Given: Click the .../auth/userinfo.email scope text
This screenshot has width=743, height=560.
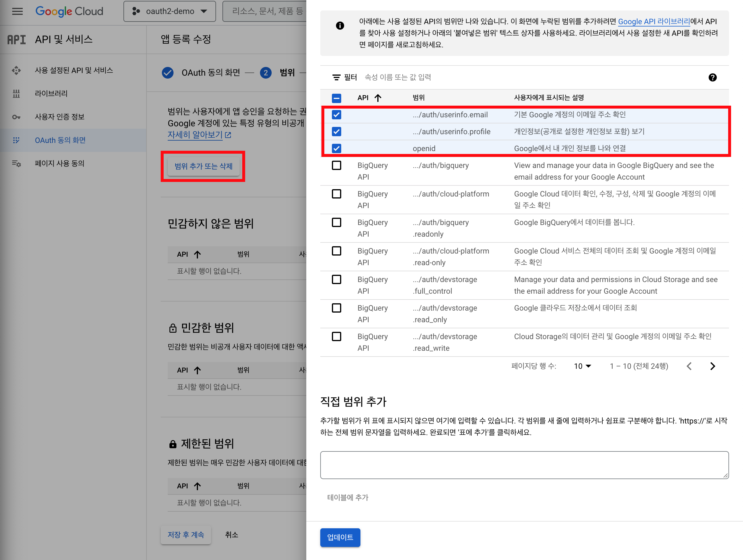Looking at the screenshot, I should 450,115.
